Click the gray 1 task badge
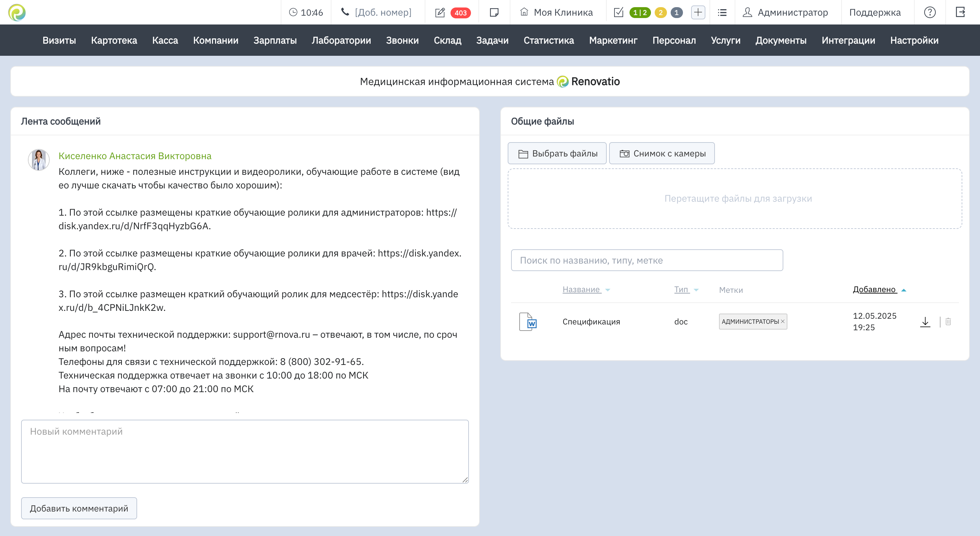This screenshot has height=536, width=980. pyautogui.click(x=676, y=13)
